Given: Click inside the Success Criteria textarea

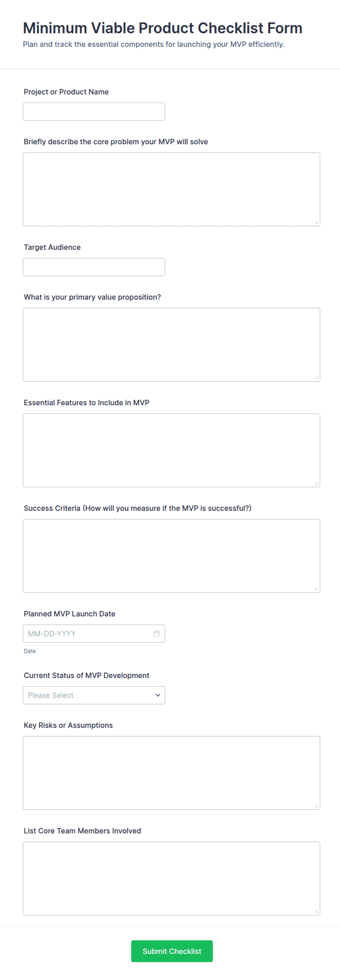Looking at the screenshot, I should coord(171,556).
